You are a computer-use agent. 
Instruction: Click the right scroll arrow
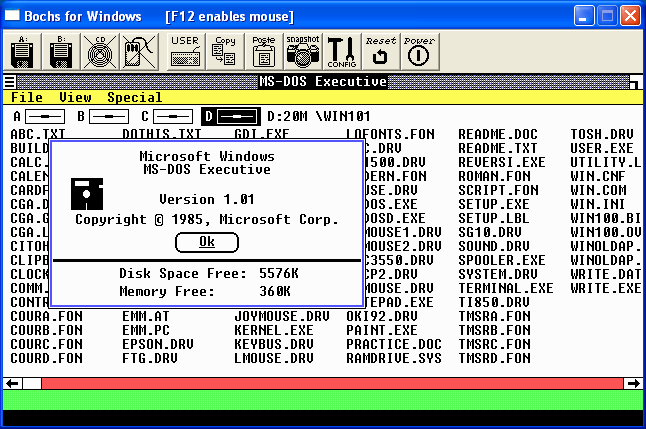633,384
